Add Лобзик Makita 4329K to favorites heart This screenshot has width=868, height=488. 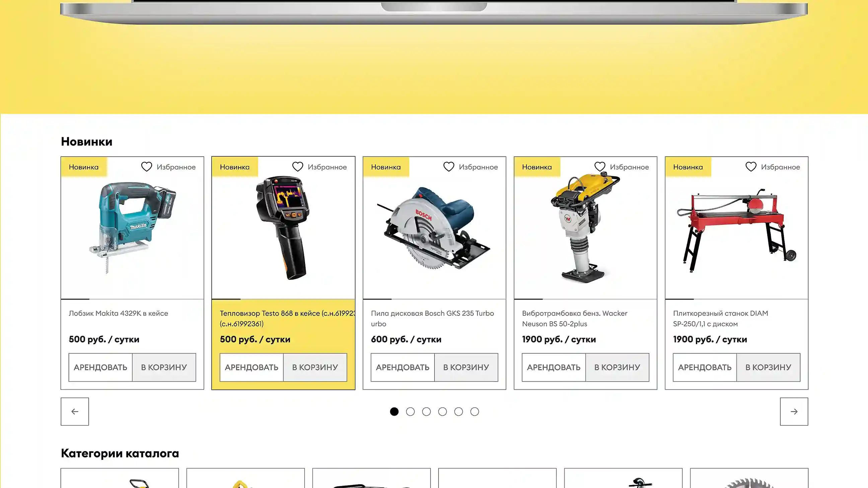(x=147, y=167)
